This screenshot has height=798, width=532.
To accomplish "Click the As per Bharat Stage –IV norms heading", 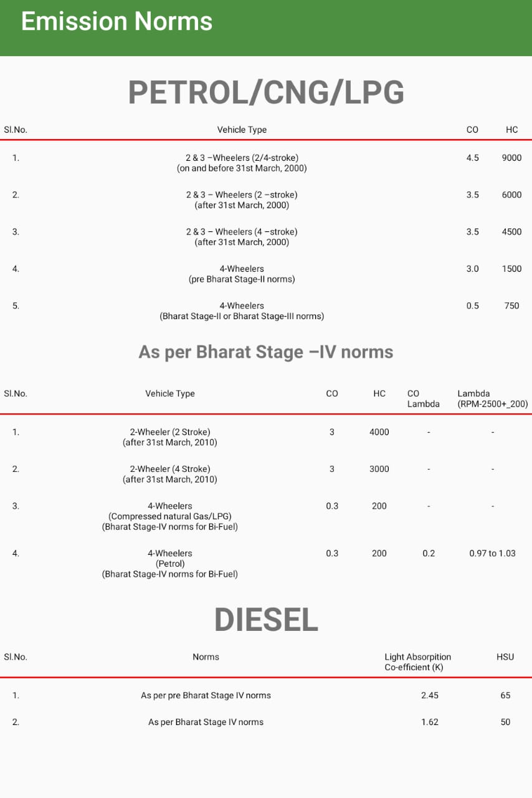I will (266, 352).
